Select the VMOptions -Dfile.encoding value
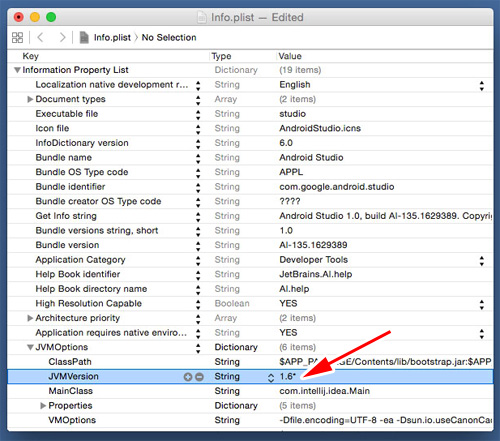 [385, 420]
